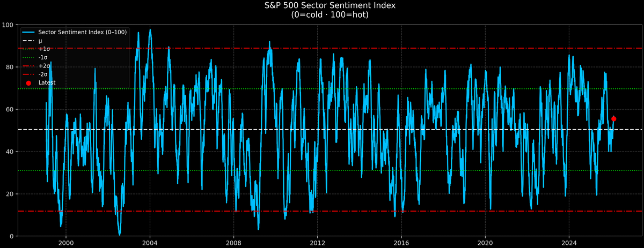Click y-axis label '40'

pyautogui.click(x=10, y=152)
